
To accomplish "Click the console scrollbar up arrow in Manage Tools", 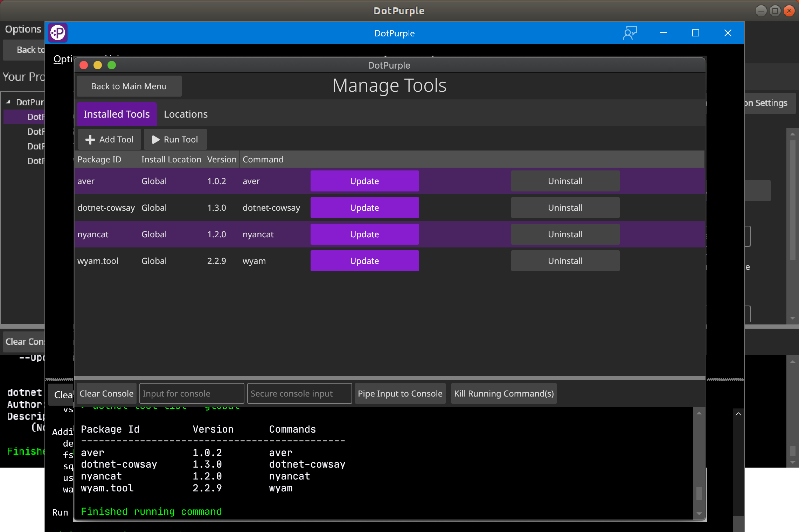I will 699,413.
